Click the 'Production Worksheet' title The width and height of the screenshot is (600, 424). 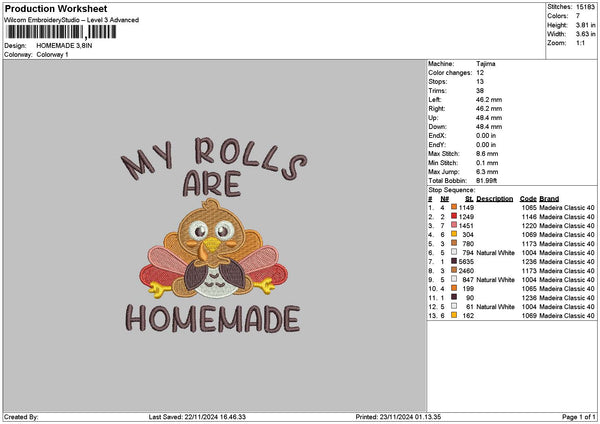coord(56,8)
